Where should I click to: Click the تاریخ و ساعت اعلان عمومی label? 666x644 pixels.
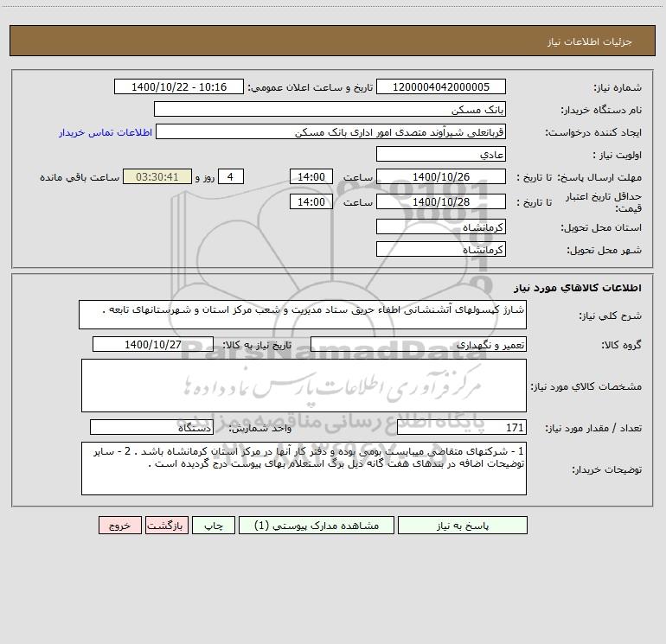click(310, 88)
